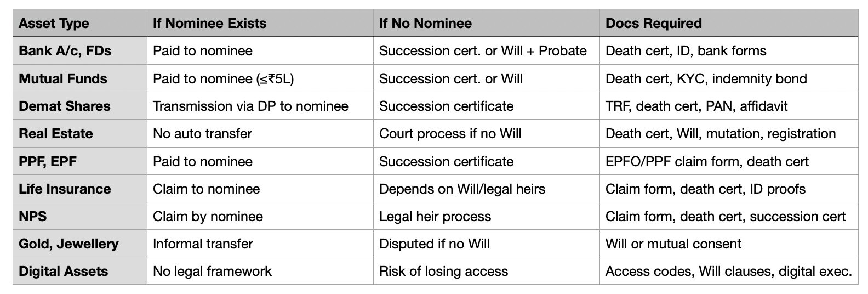The image size is (868, 294).
Task: Select the 'No legal framework' cell
Action: [x=212, y=272]
